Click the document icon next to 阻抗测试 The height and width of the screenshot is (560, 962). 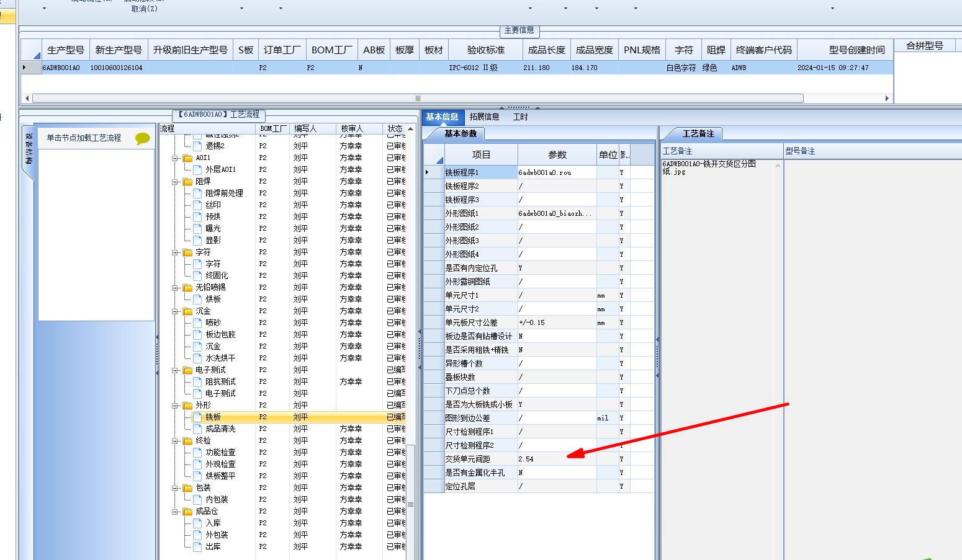[x=197, y=381]
